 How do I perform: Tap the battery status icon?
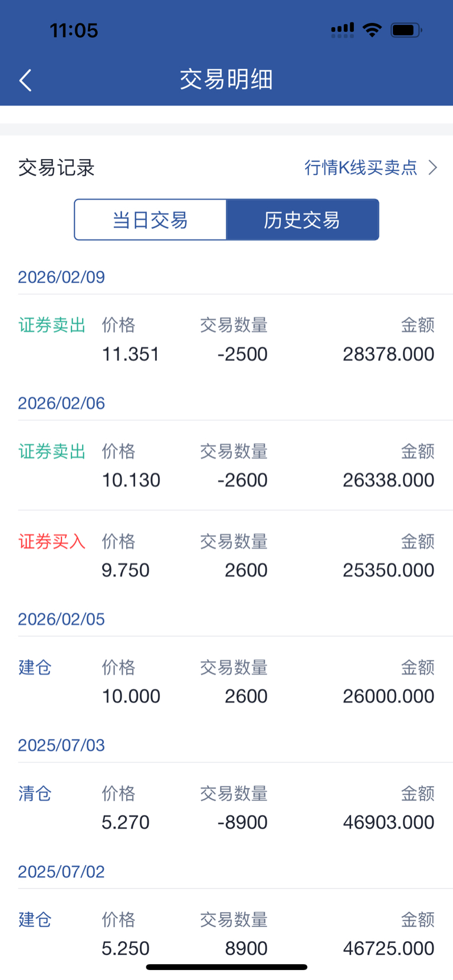click(406, 30)
